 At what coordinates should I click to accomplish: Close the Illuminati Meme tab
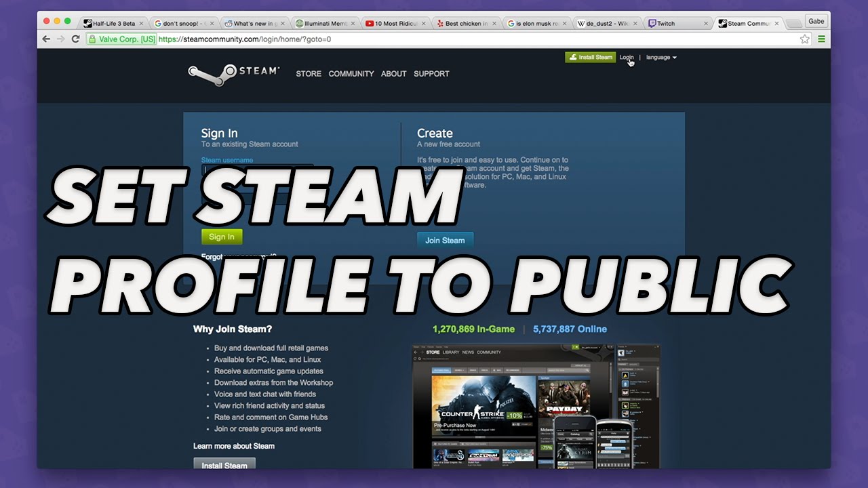pos(353,24)
